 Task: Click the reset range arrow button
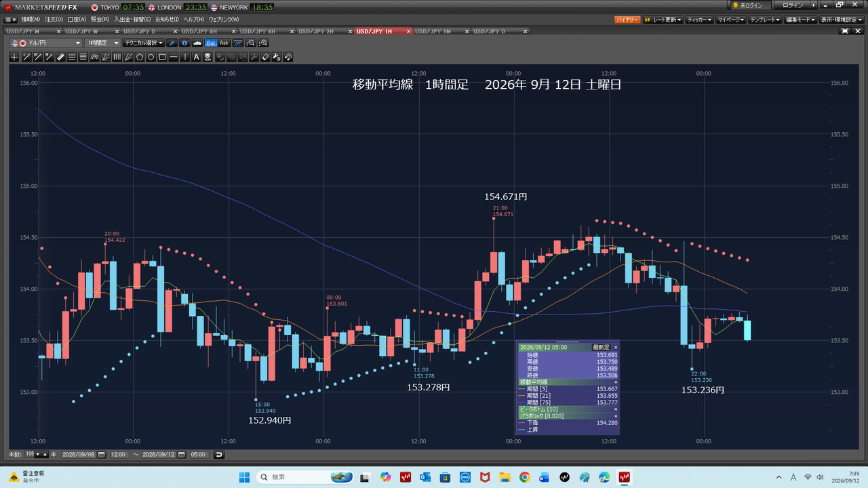click(x=219, y=454)
